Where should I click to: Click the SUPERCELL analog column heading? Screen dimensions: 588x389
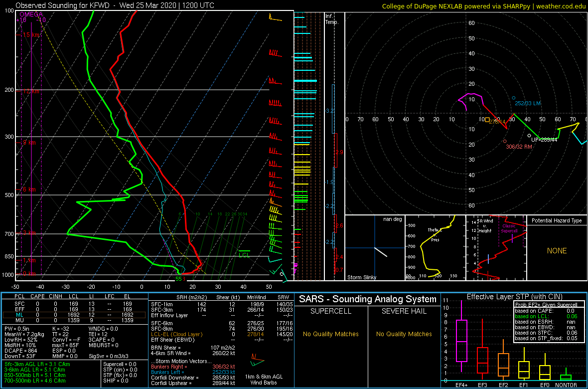[x=330, y=312]
